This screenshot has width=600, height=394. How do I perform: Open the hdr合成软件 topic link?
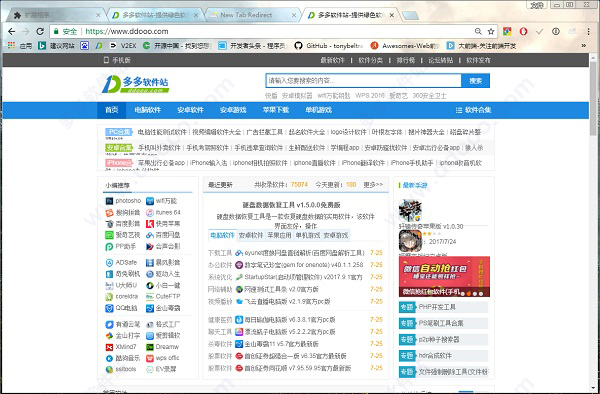coord(435,355)
